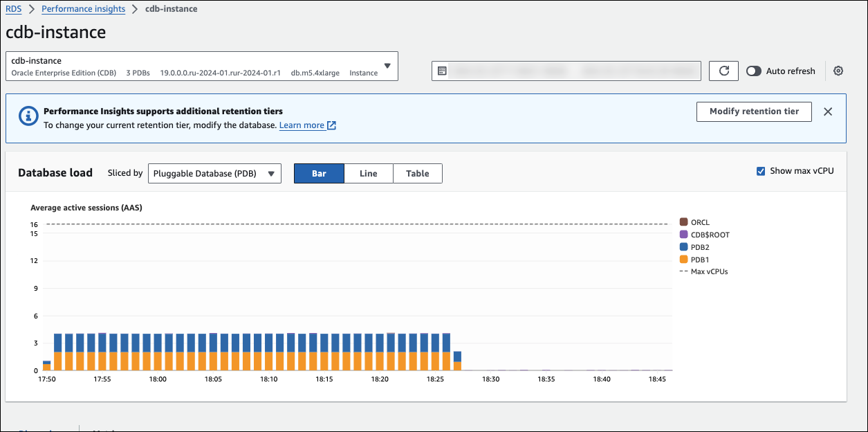
Task: Click the calendar icon in the time range selector
Action: tap(441, 70)
